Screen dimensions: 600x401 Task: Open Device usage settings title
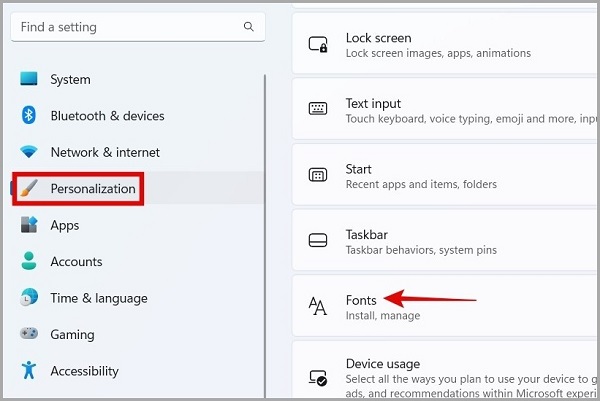(383, 364)
